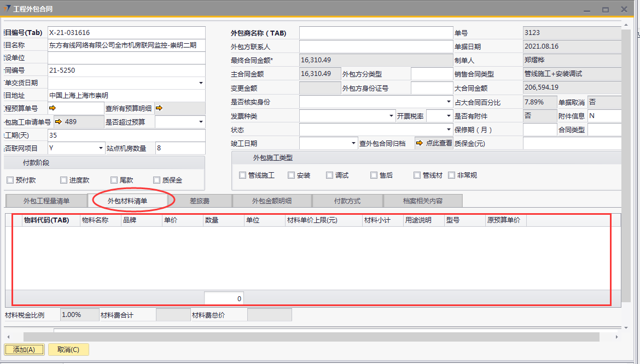Open the 是否超过预算 dropdown

coord(201,122)
